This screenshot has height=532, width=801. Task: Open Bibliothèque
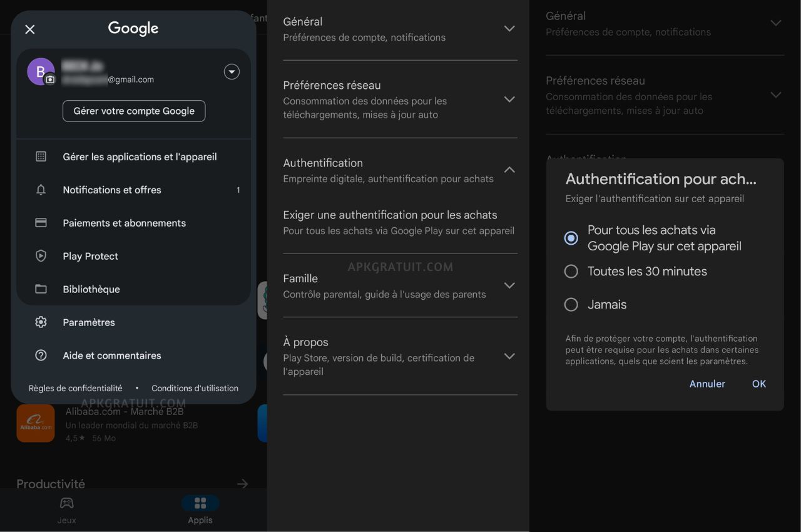tap(134, 289)
